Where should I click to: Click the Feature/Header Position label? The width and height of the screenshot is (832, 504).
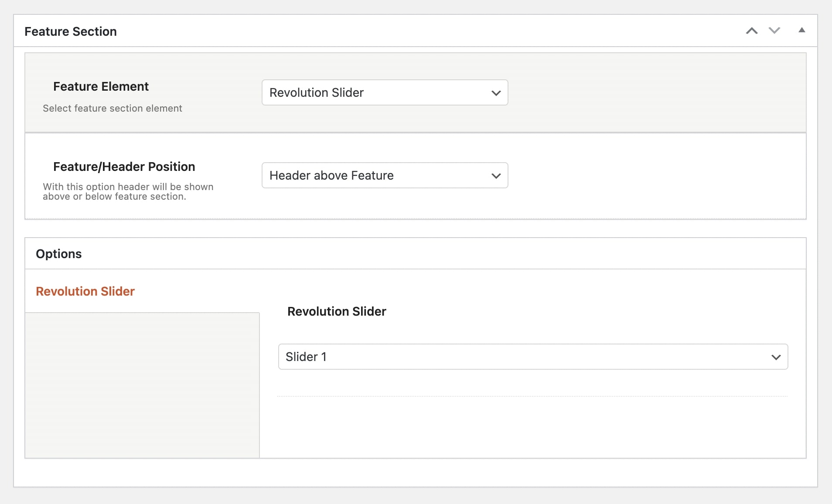coord(124,167)
